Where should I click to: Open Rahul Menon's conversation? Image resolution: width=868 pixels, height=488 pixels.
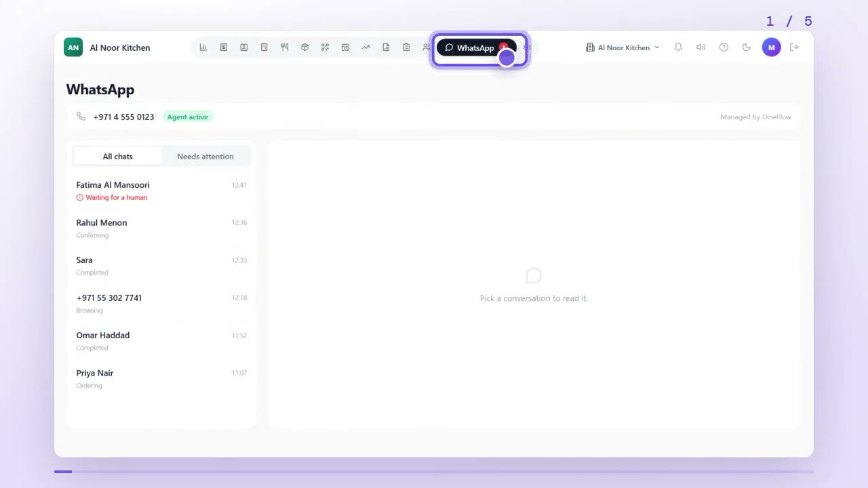click(161, 228)
